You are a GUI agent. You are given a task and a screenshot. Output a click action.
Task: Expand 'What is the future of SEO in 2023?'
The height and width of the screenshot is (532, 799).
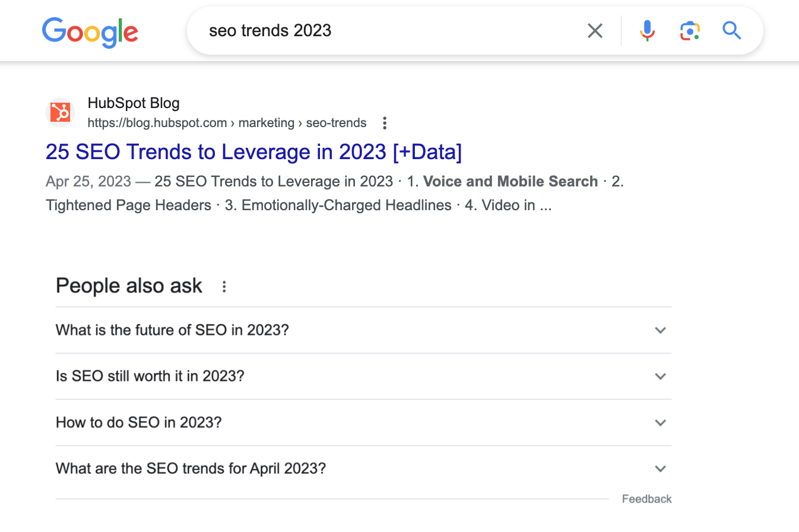coord(660,331)
